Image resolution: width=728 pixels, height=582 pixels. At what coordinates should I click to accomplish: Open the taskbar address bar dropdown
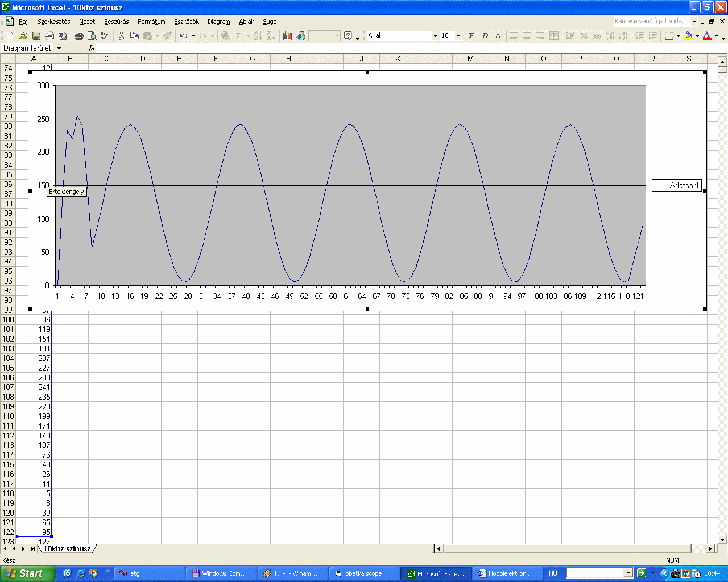(628, 573)
